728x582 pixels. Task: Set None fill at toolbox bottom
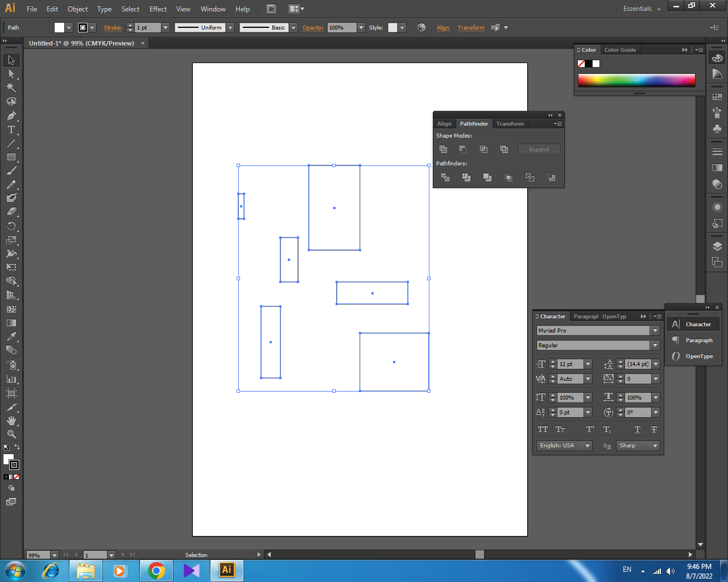(x=16, y=477)
